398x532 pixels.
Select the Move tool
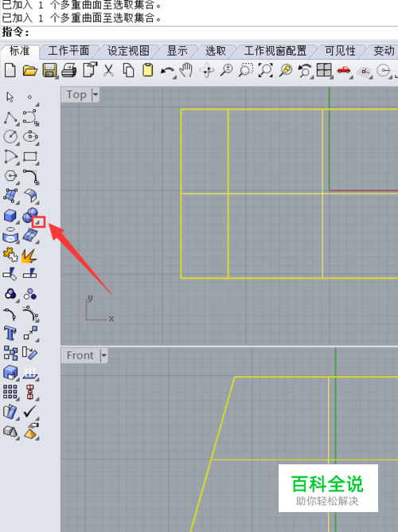(x=31, y=333)
